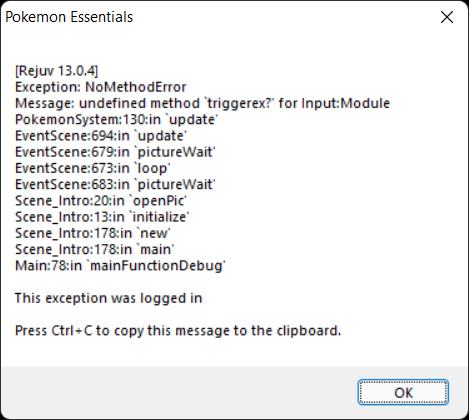Click the EventScene:694 update trace line
Viewport: 469px width, 420px height.
(x=101, y=136)
